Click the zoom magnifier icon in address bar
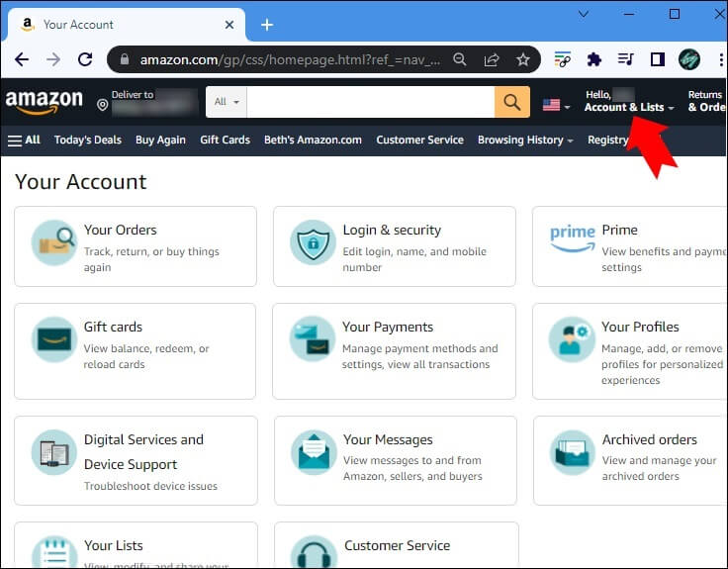Viewport: 728px width, 569px height. pyautogui.click(x=460, y=59)
